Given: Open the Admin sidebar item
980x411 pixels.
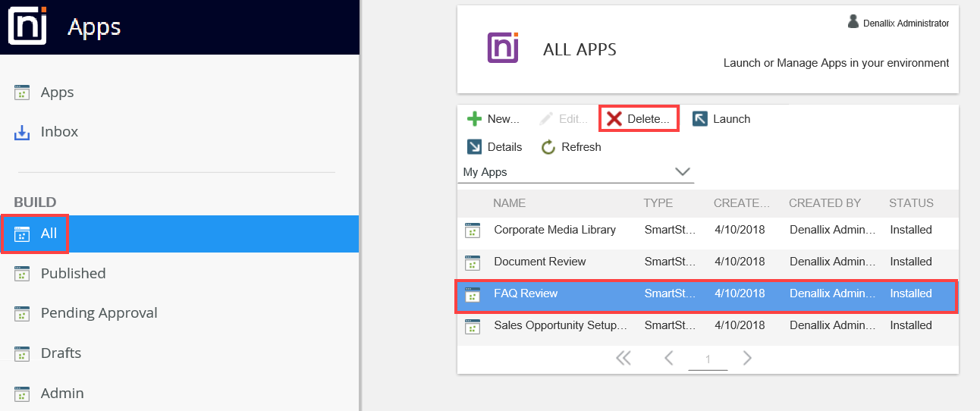Looking at the screenshot, I should (x=62, y=394).
